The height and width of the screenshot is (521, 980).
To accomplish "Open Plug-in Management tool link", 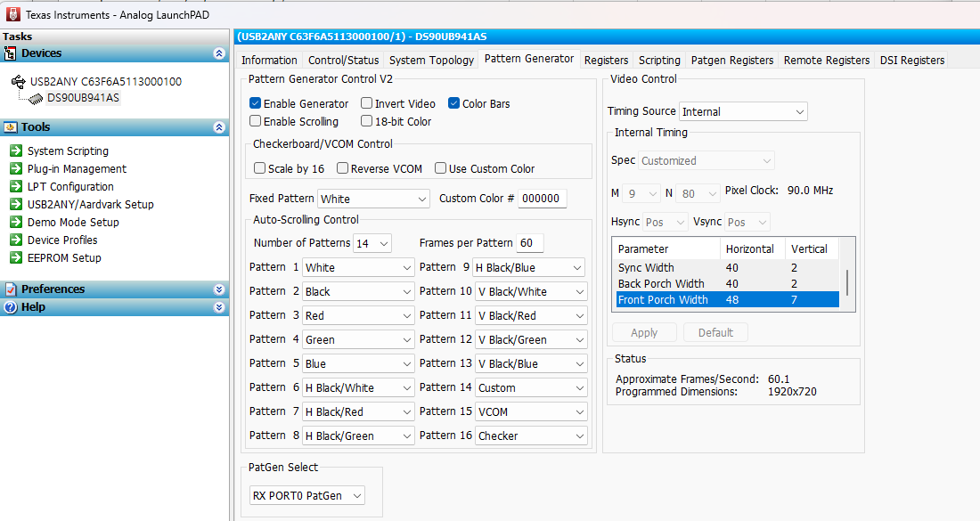I will (x=77, y=168).
